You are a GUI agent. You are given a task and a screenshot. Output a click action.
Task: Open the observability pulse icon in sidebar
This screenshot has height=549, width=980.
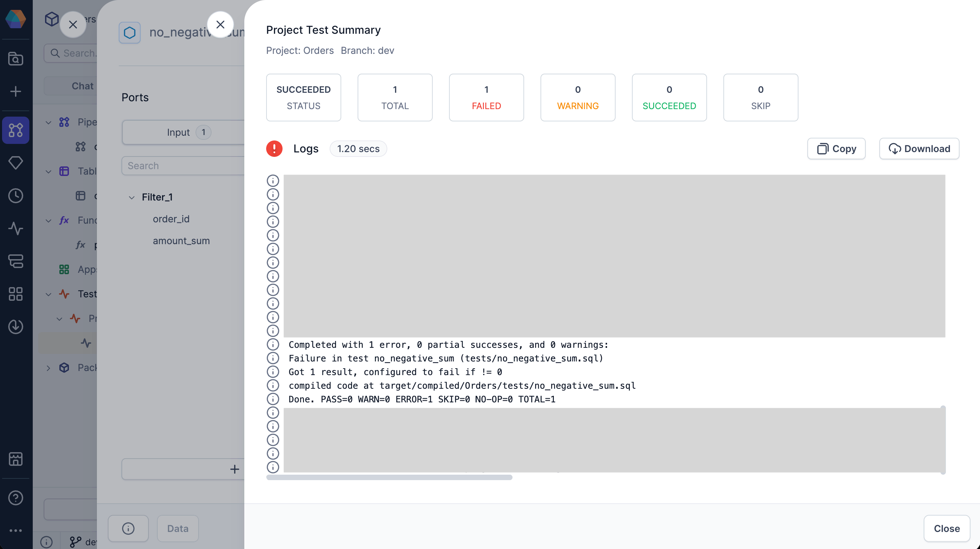(16, 228)
